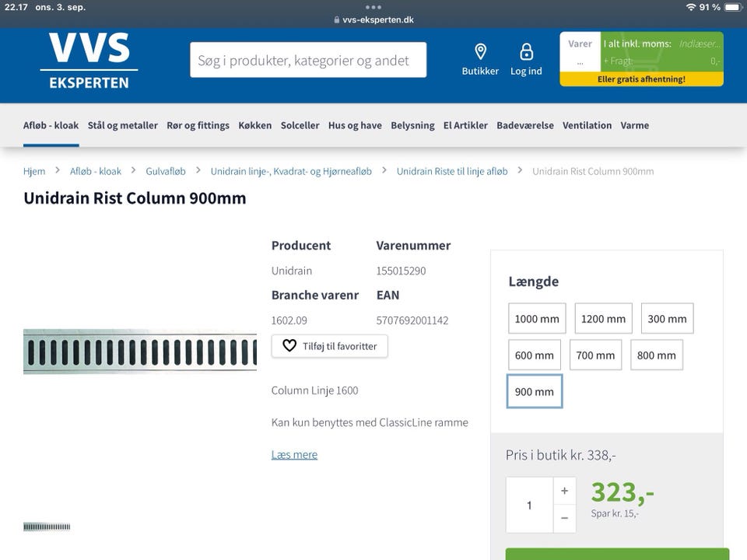Click the Producent value Unidrain

point(292,271)
